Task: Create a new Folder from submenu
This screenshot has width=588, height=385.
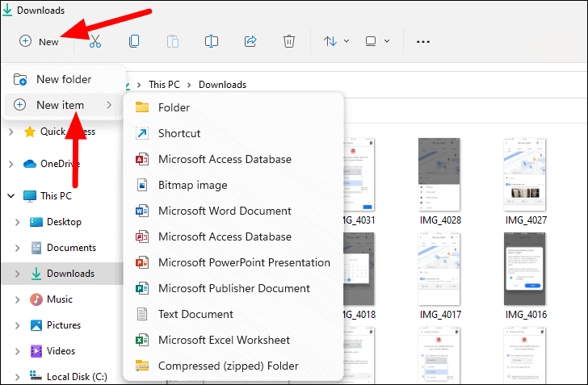Action: pos(233,107)
